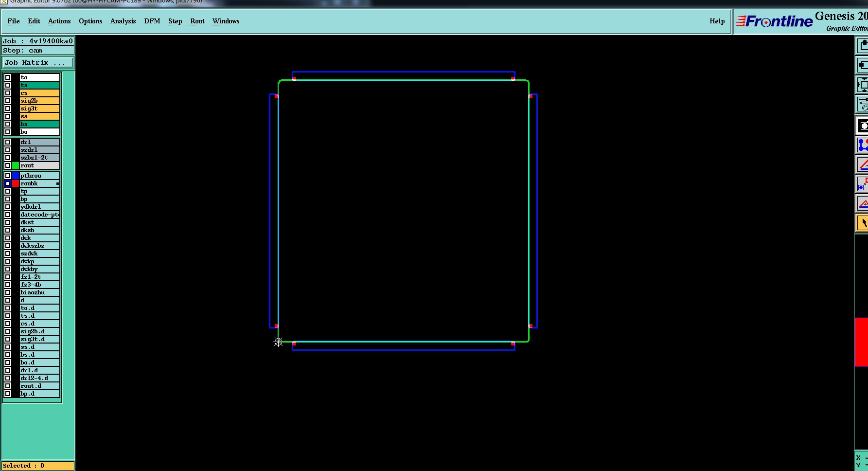The height and width of the screenshot is (471, 868).
Task: Select the drl2-4.d layer name
Action: (x=40, y=378)
